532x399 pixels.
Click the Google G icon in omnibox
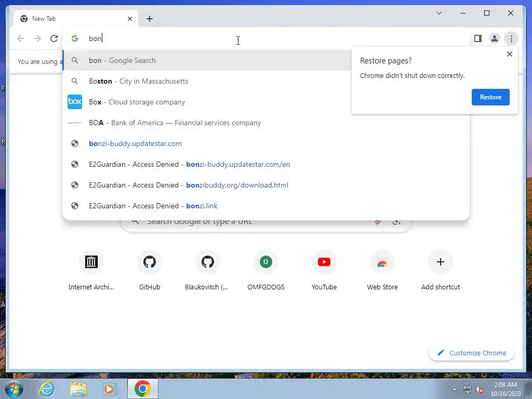point(75,38)
